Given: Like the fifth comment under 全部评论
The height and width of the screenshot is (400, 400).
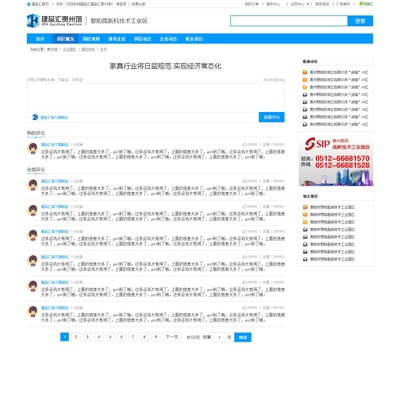Looking at the screenshot, I should [244, 282].
